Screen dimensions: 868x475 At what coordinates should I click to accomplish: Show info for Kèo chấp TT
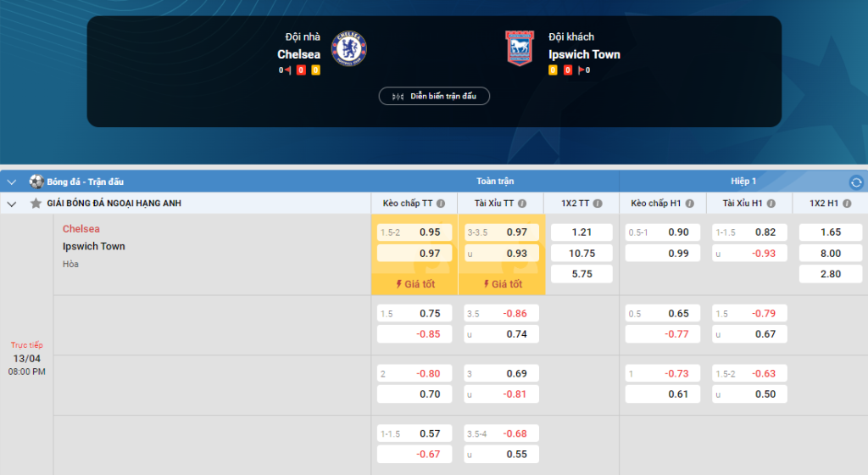click(441, 204)
